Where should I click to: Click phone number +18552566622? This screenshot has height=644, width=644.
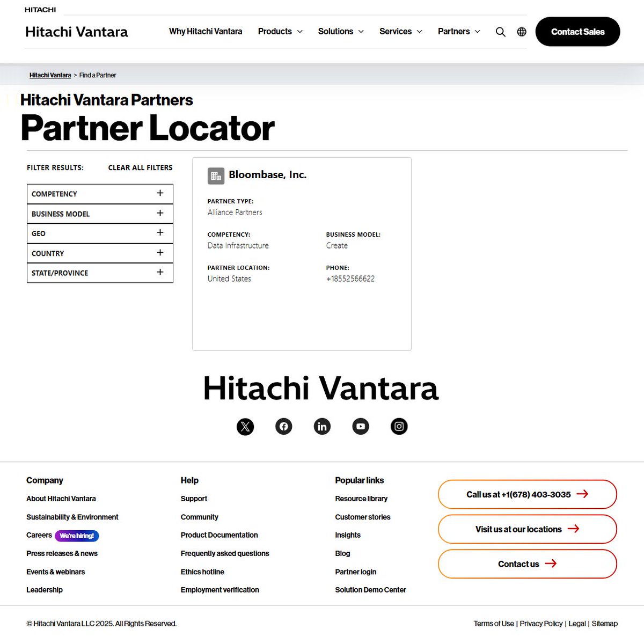coord(350,279)
